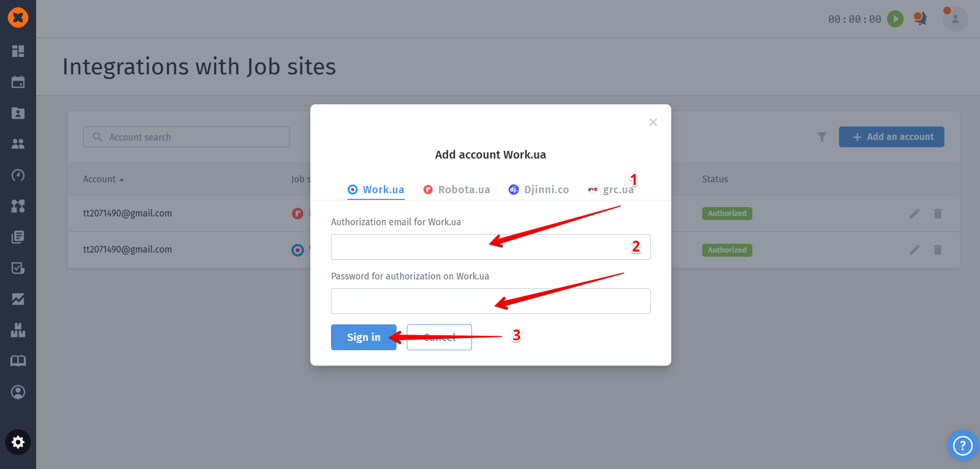Click the Sign in button

coord(363,337)
